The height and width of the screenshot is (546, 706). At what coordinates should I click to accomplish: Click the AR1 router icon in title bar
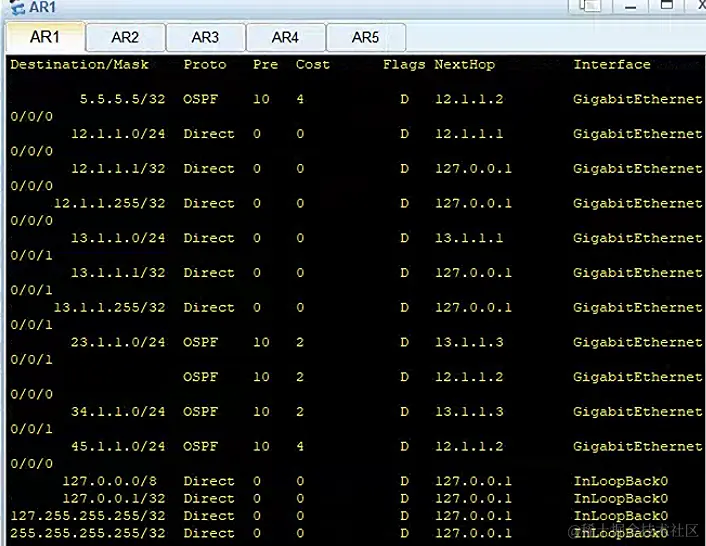pos(17,7)
